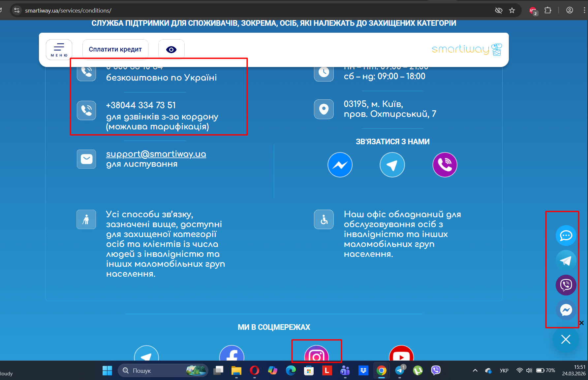Open the Chrome three-dot menu
Screen dimensions: 588x380
coord(584,10)
